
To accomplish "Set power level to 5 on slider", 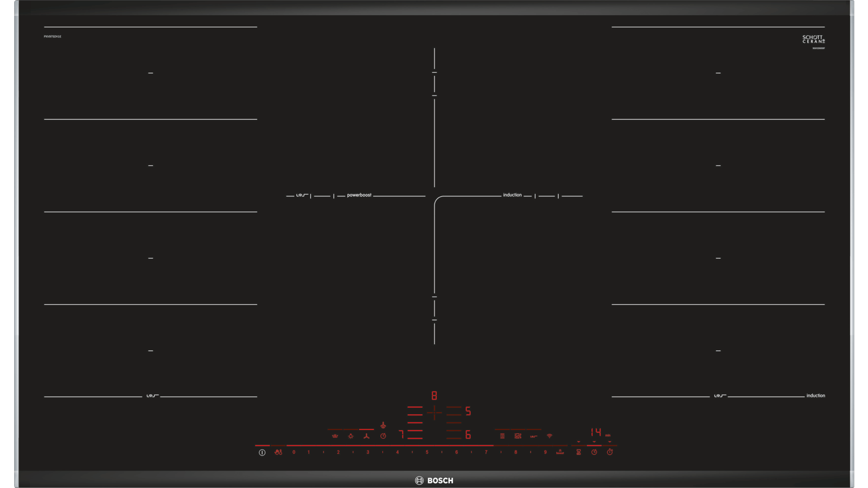I will [x=427, y=452].
